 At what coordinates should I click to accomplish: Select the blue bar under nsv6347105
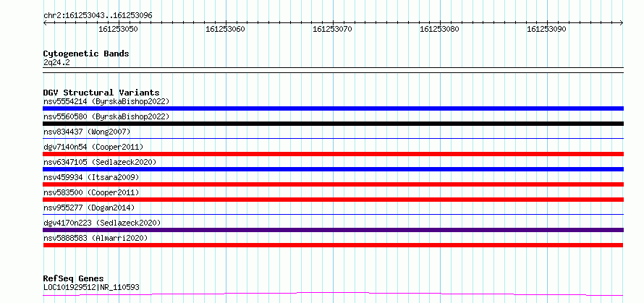333,169
